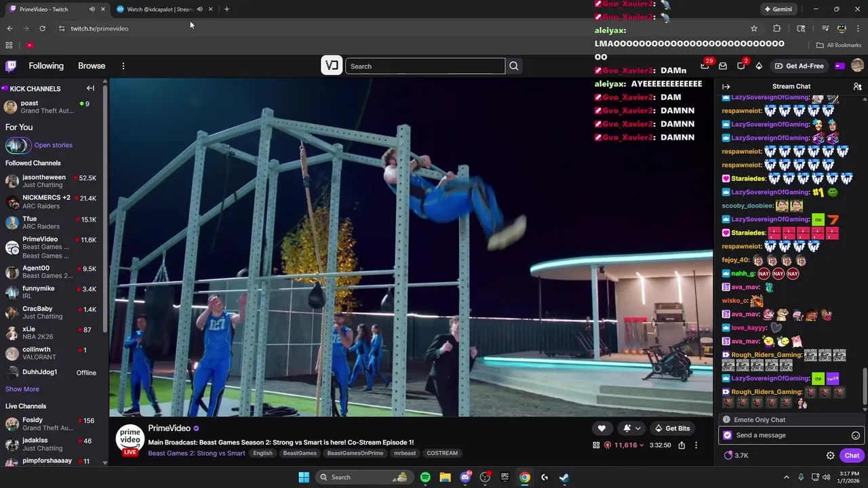Open site information dropdown in address bar

[62, 28]
